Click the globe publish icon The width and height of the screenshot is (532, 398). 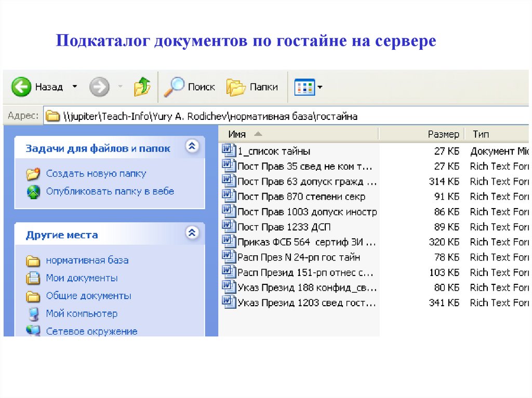coord(33,192)
